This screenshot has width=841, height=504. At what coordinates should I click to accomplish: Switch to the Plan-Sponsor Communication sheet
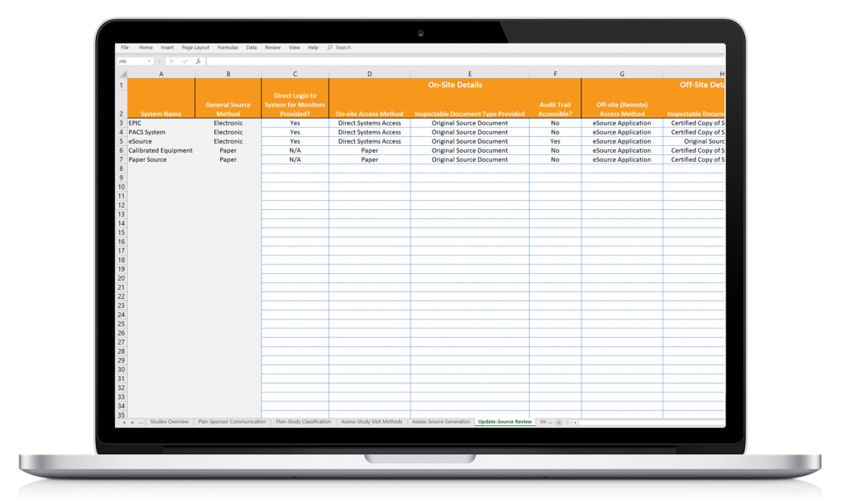(233, 421)
